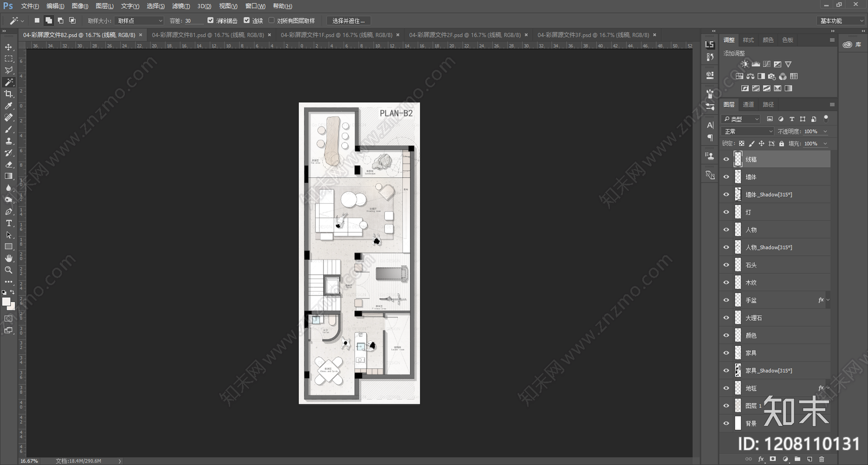Open the 基本功能 workspace dropdown
868x465 pixels.
pyautogui.click(x=840, y=21)
